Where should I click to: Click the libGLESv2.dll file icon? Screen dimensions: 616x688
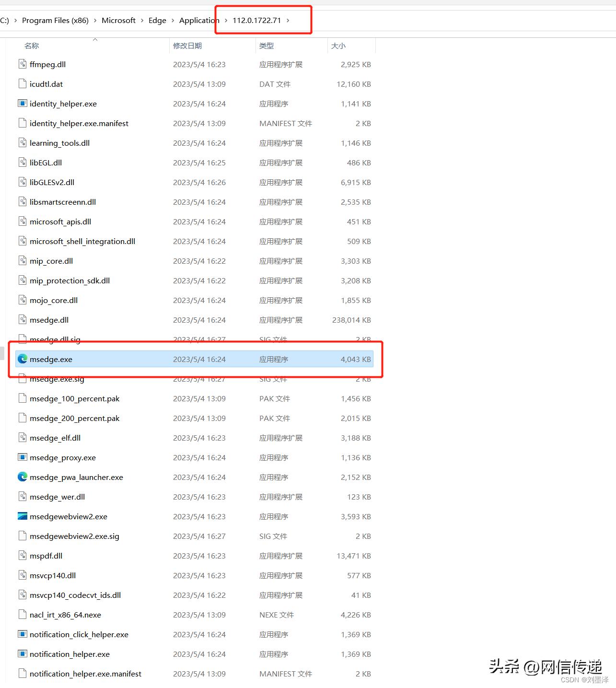(23, 182)
